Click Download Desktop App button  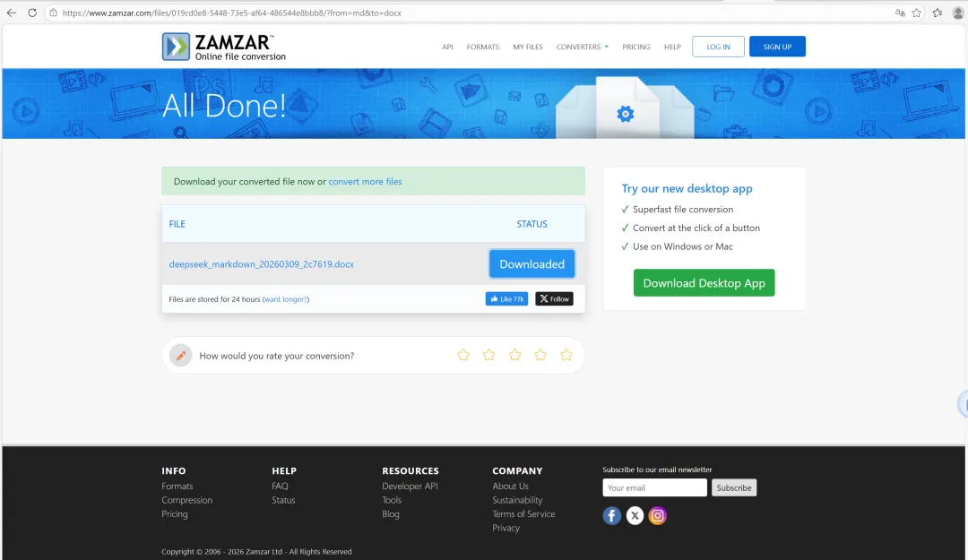(x=704, y=283)
